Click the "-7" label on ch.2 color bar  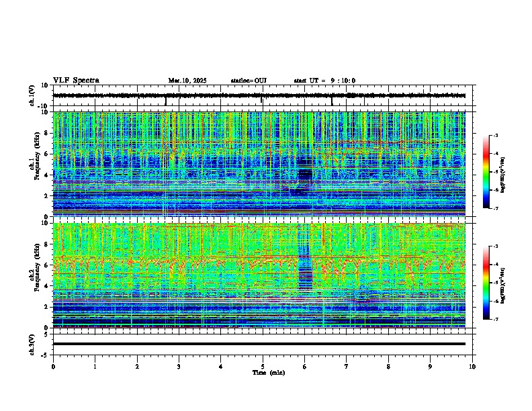pos(495,319)
